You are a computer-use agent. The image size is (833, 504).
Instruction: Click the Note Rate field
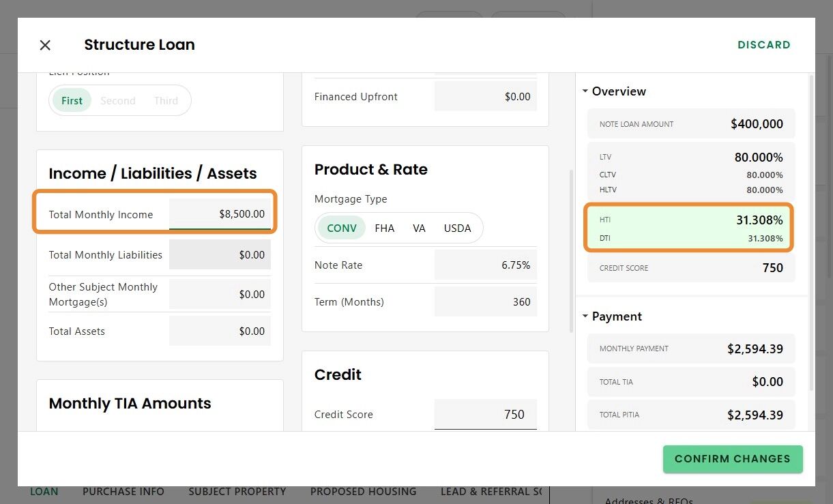point(485,265)
